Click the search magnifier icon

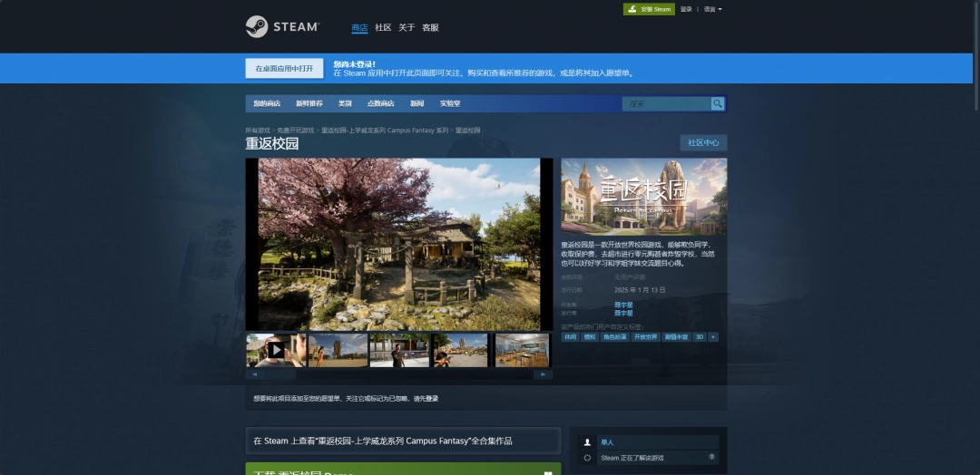[x=718, y=104]
